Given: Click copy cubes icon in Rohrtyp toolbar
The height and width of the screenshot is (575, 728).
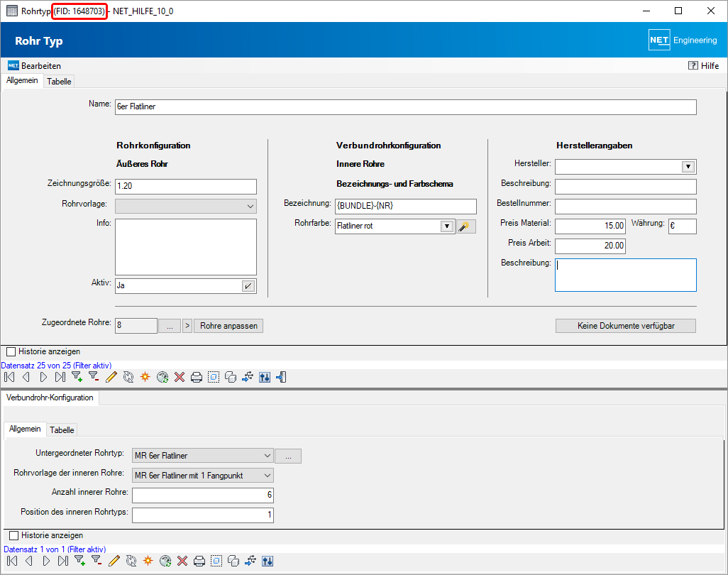Looking at the screenshot, I should pos(231,377).
